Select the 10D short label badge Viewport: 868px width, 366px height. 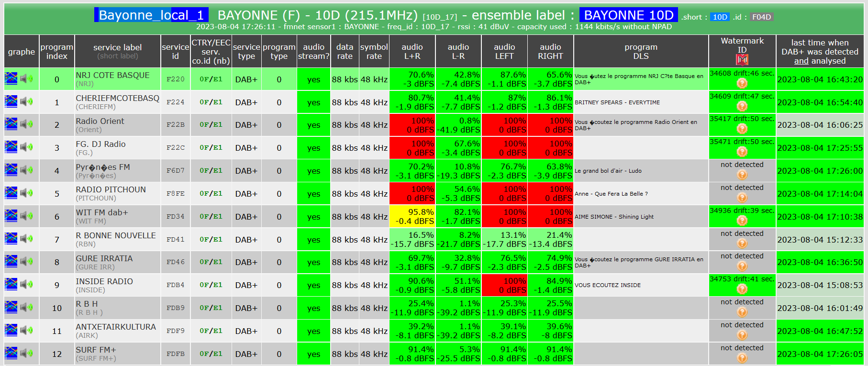click(x=720, y=17)
